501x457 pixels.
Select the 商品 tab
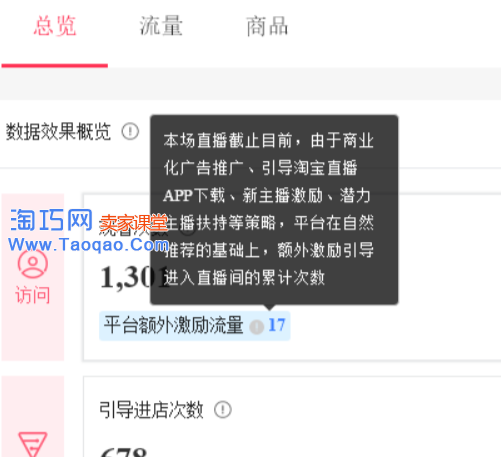(x=267, y=26)
